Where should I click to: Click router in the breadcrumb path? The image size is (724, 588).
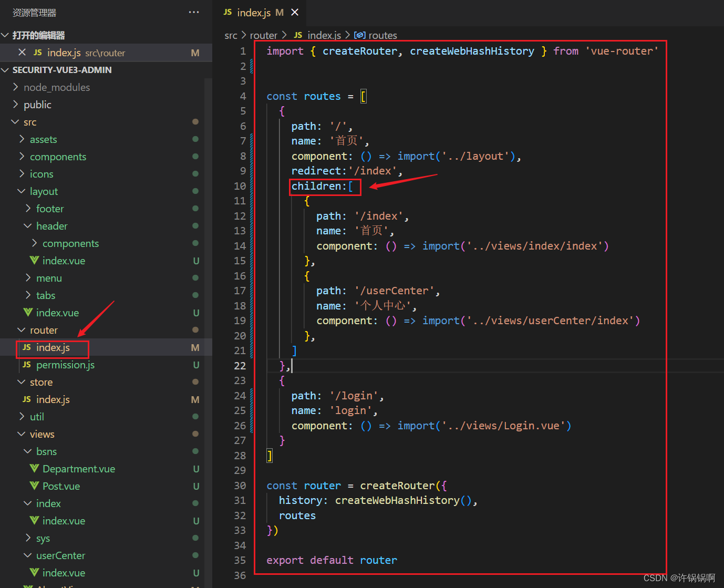click(x=263, y=35)
